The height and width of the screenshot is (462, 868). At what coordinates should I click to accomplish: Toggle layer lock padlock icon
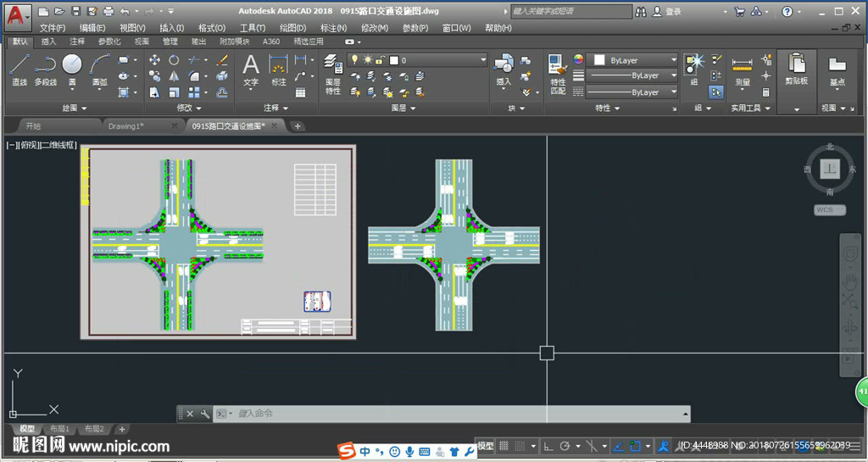[x=381, y=59]
